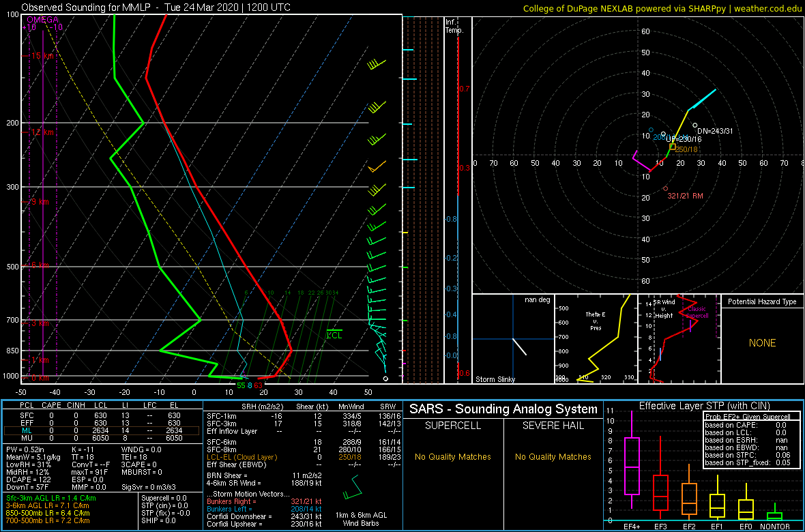Select the green LCL marker on skew-T
Screen dimensions: 805x532
[334, 334]
